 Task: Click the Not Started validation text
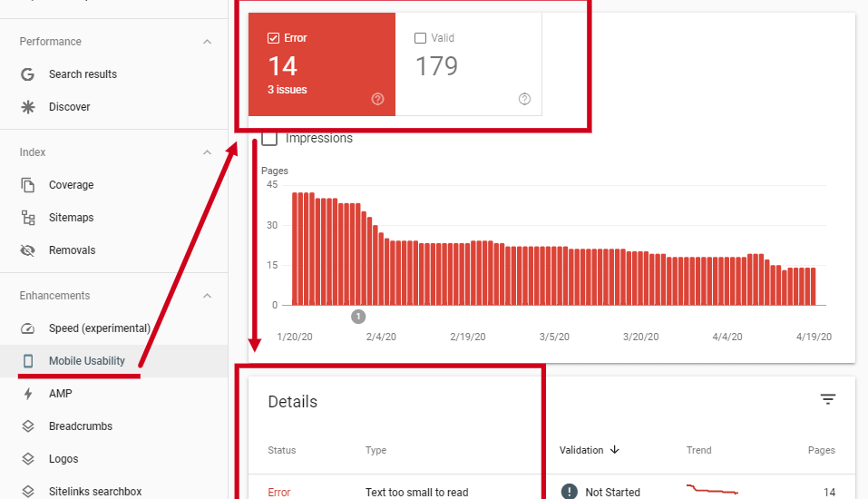tap(613, 492)
